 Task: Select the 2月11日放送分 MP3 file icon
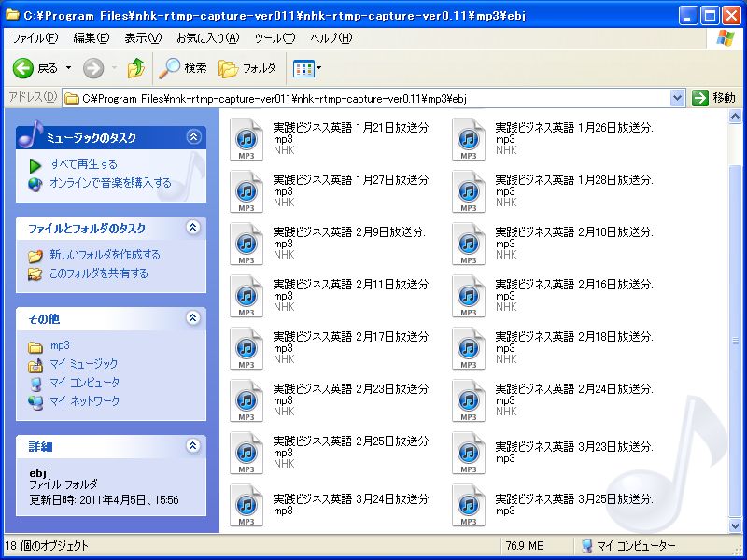247,296
